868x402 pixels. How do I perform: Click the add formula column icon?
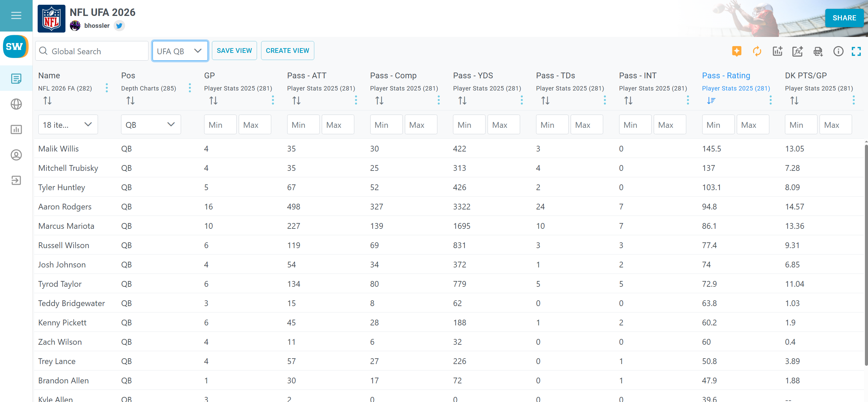[797, 51]
